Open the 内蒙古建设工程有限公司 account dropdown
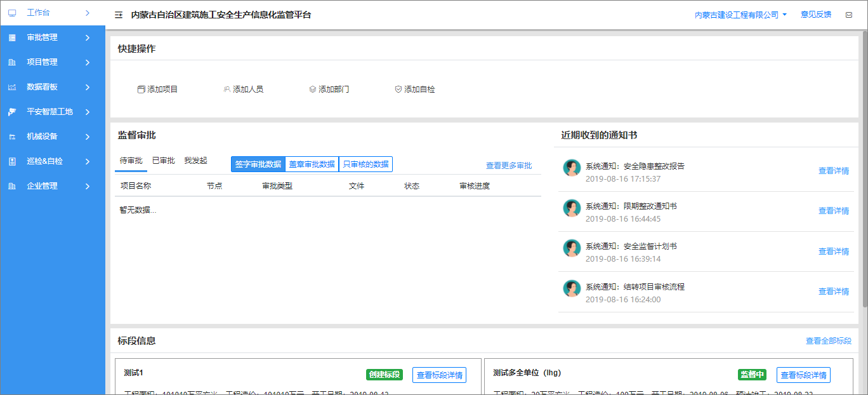This screenshot has width=868, height=395. [740, 15]
